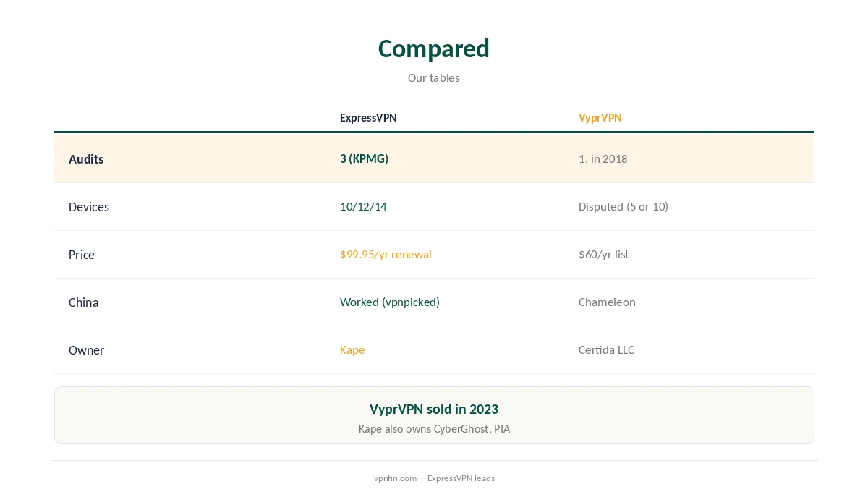
Task: Click the "1, in 2018" cell
Action: (x=603, y=158)
